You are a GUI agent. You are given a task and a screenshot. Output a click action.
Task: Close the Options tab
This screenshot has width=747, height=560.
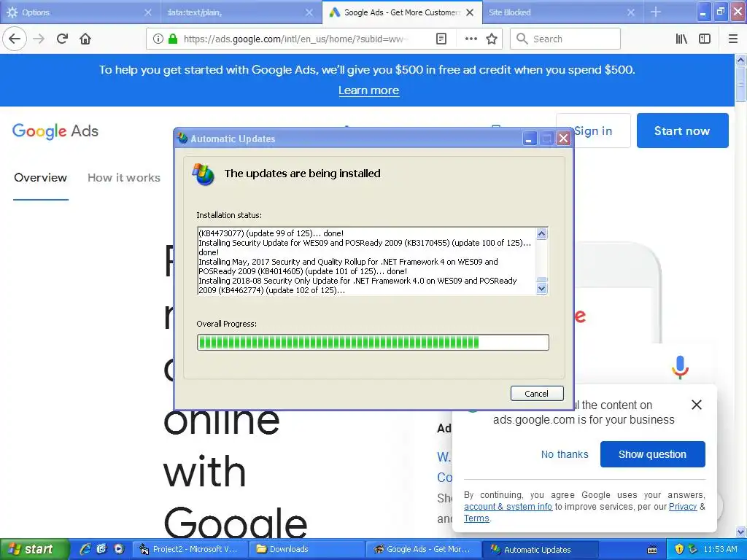point(148,12)
